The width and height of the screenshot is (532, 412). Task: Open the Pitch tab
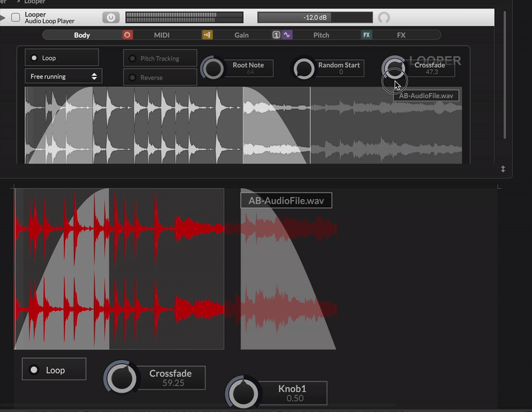coord(321,35)
